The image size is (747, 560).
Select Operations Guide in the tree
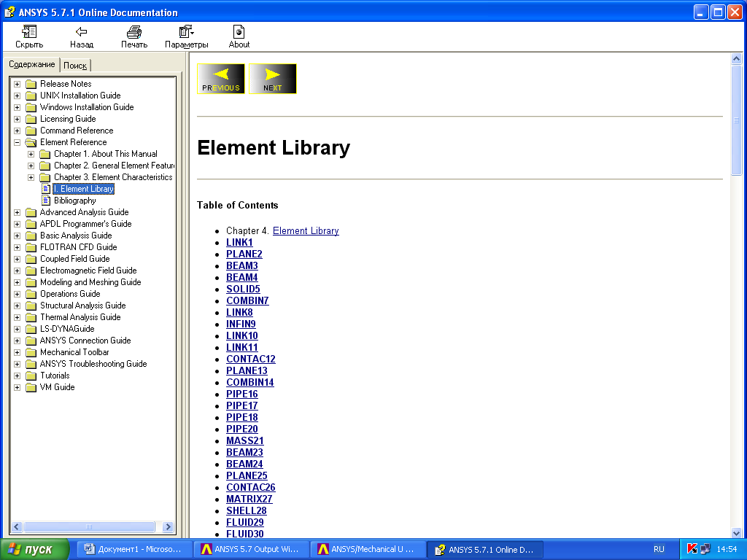pos(70,294)
